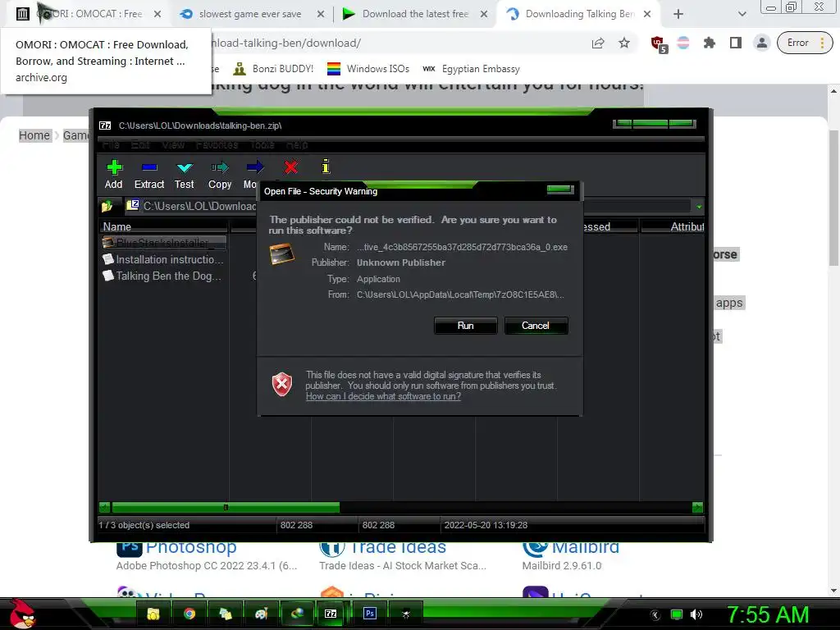
Task: Open the Windows ISOs bookmark
Action: [x=368, y=69]
